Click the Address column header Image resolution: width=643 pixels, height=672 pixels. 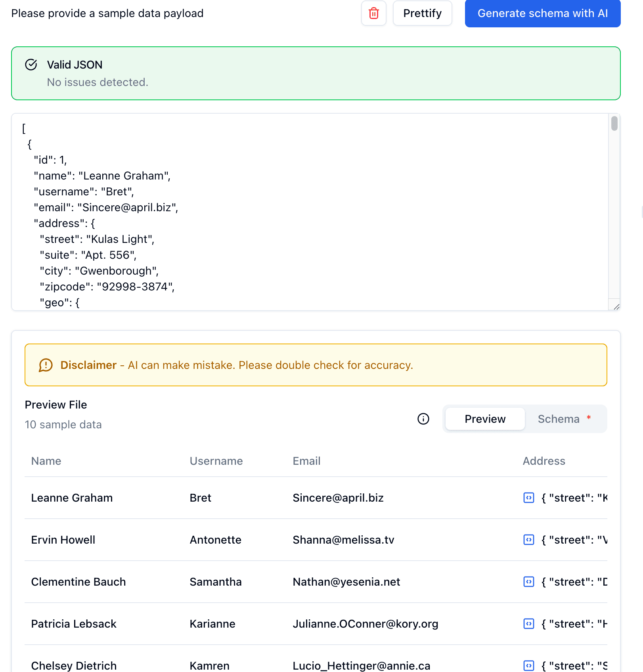tap(543, 461)
